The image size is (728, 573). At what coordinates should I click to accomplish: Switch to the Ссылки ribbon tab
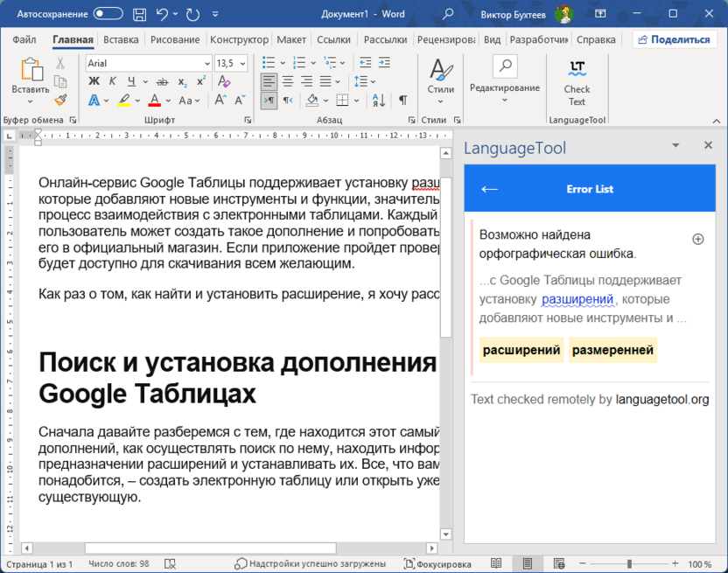333,39
